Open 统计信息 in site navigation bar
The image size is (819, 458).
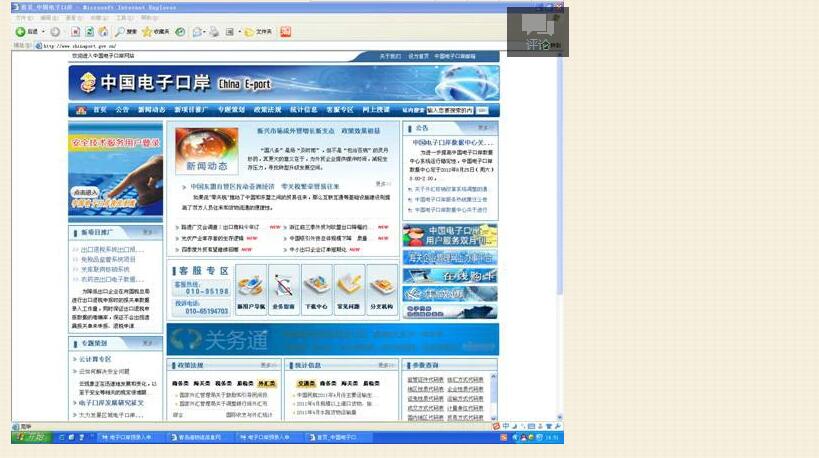pyautogui.click(x=303, y=110)
